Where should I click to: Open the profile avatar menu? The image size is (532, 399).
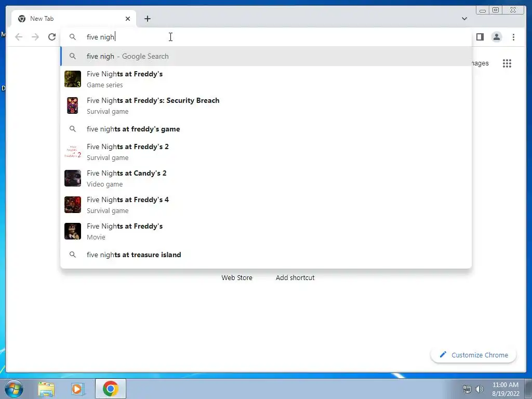[497, 37]
